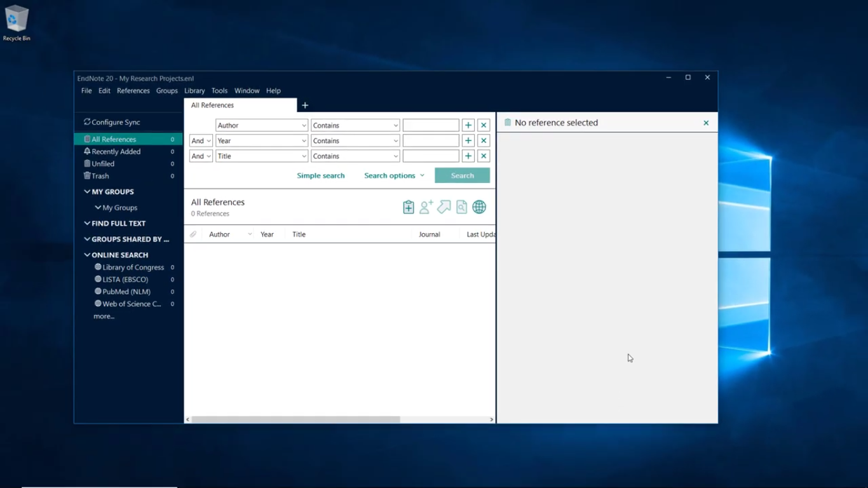
Task: Open the And operator dropdown for Year row
Action: point(201,140)
